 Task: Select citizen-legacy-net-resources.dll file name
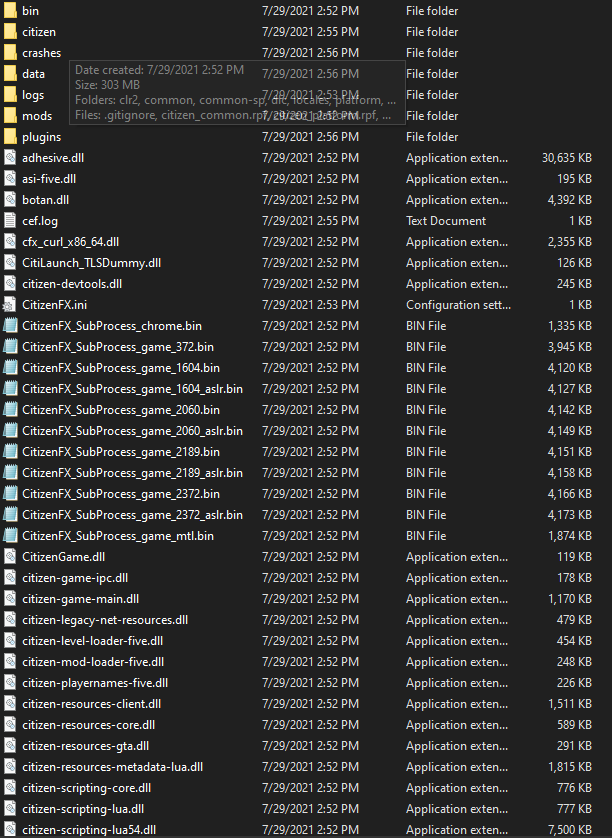pos(105,620)
